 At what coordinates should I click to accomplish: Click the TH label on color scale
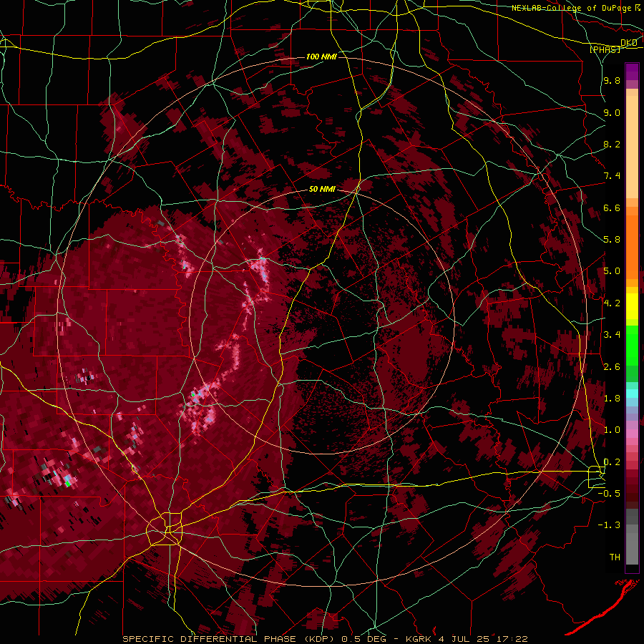tap(615, 557)
